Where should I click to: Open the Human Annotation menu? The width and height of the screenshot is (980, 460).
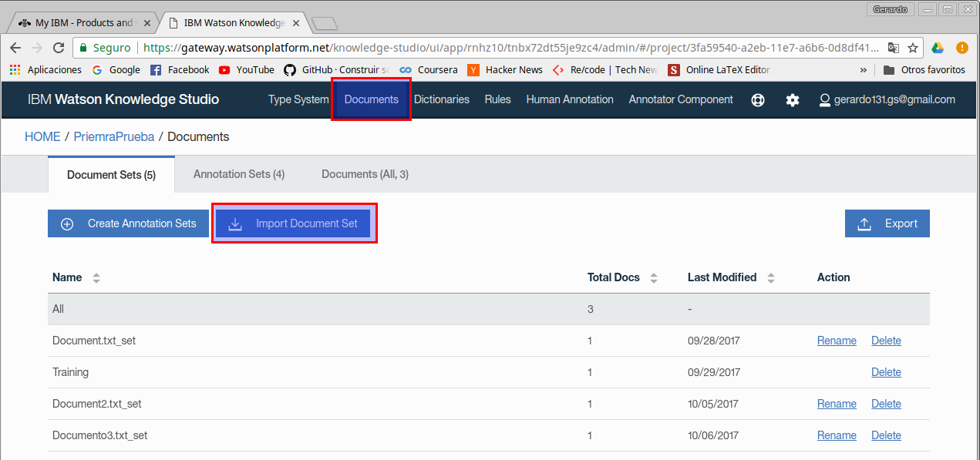click(570, 99)
